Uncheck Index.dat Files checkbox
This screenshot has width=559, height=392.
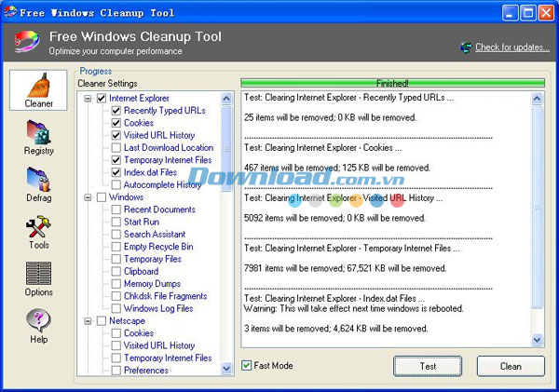click(116, 172)
